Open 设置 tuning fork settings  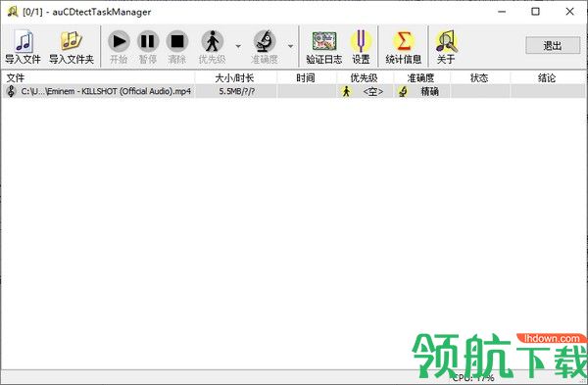[361, 46]
